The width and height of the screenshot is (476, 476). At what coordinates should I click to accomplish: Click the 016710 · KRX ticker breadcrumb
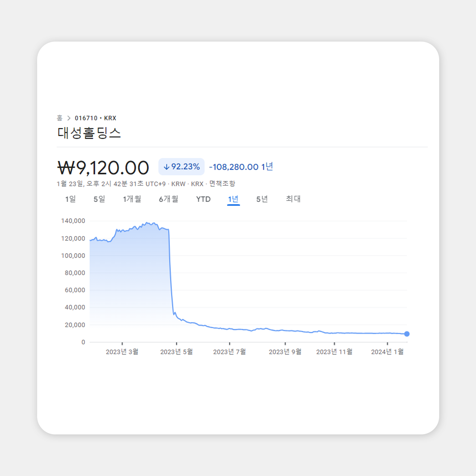point(96,118)
